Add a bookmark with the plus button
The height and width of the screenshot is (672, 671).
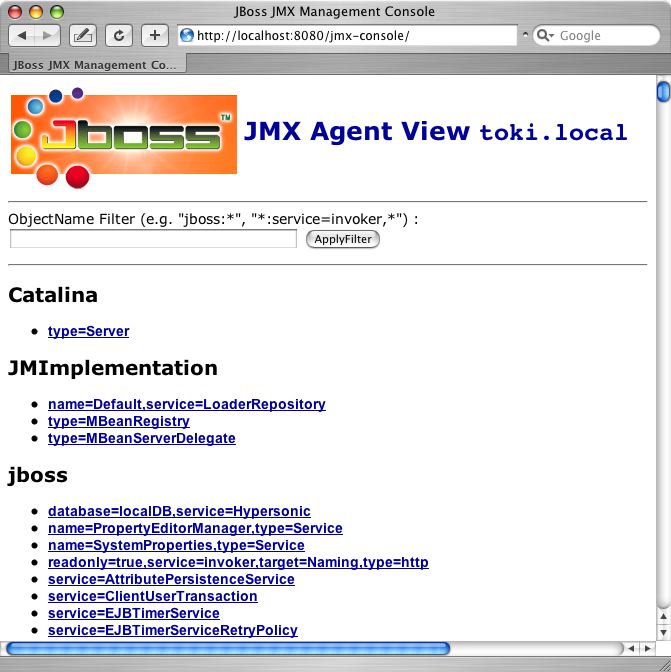pyautogui.click(x=155, y=36)
